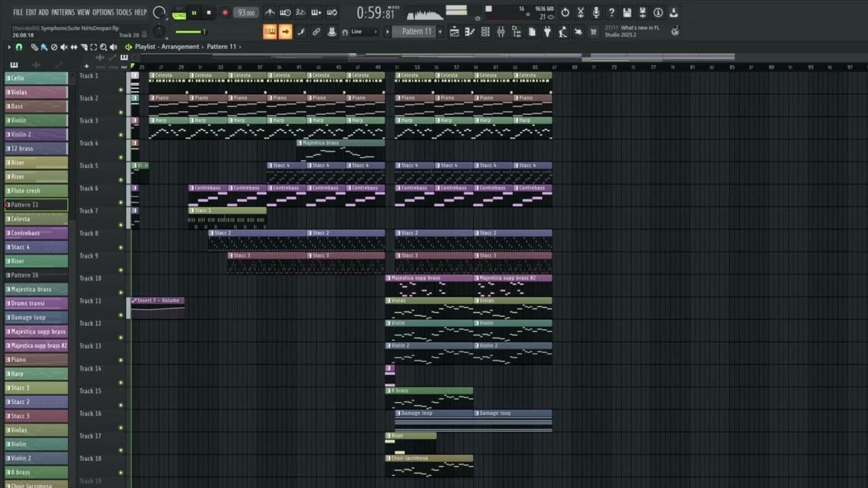Select the playlist pencil draw tool
Viewport: 868px width, 488px height.
click(x=34, y=47)
